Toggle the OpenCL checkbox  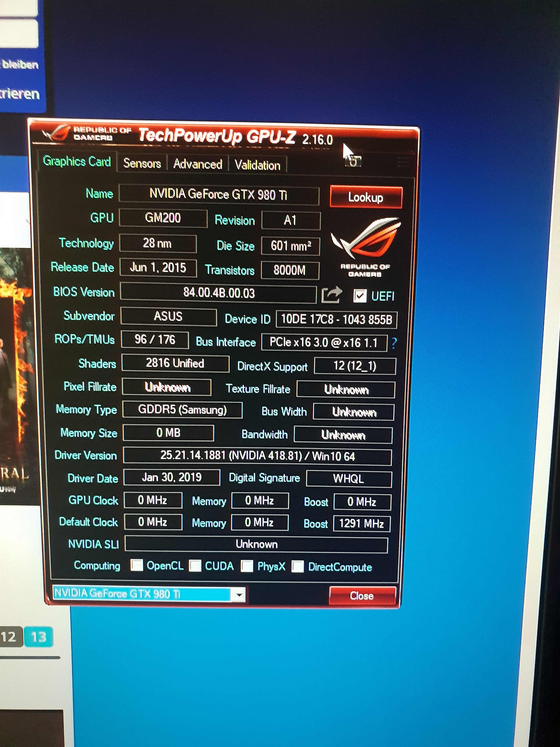(x=137, y=565)
